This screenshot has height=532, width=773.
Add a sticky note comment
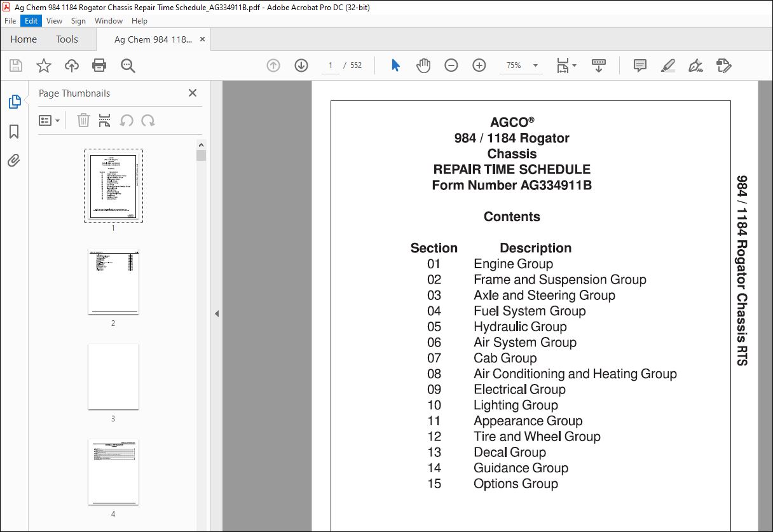coord(640,65)
